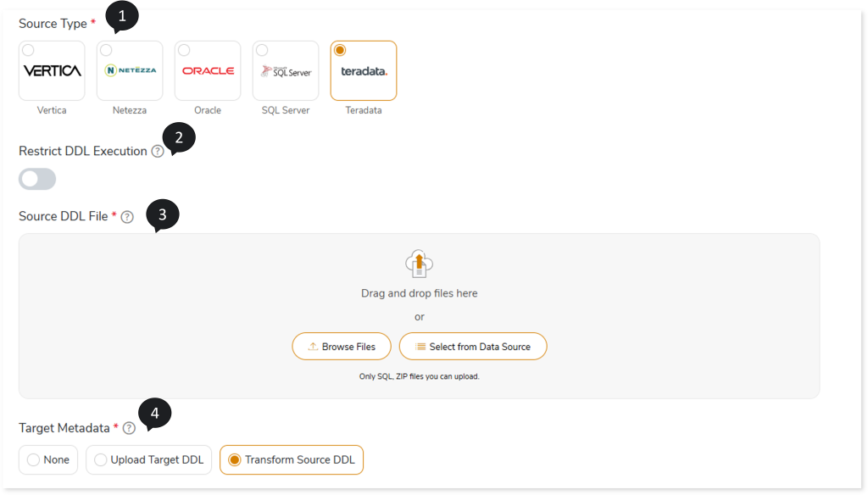
Task: Choose the Netezza source type logo
Action: tap(130, 71)
